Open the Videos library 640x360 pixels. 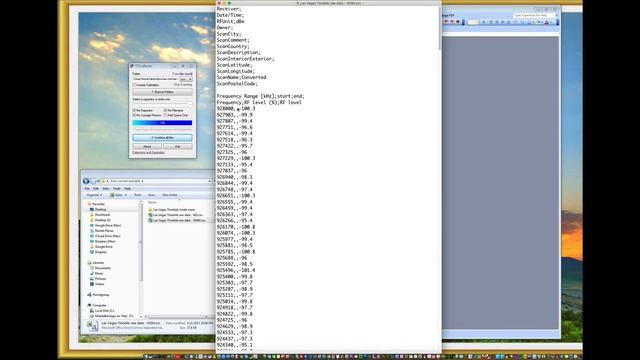99,284
